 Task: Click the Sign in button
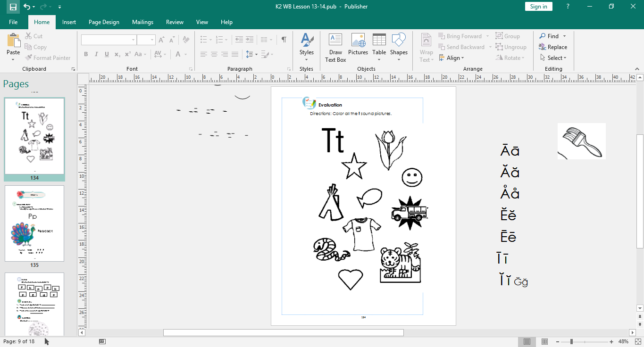coord(538,7)
